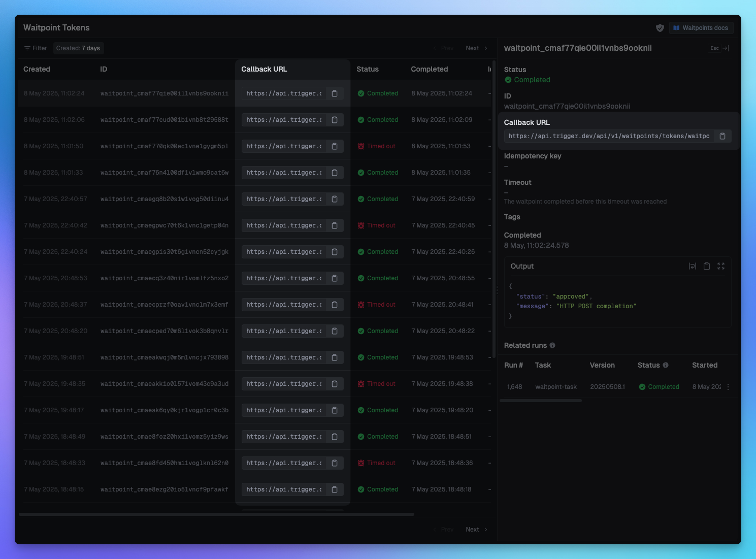Click the Status column header in tokens table

tap(368, 69)
